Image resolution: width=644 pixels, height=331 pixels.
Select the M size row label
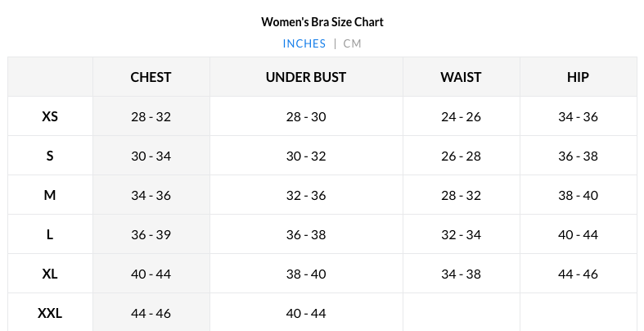[50, 195]
